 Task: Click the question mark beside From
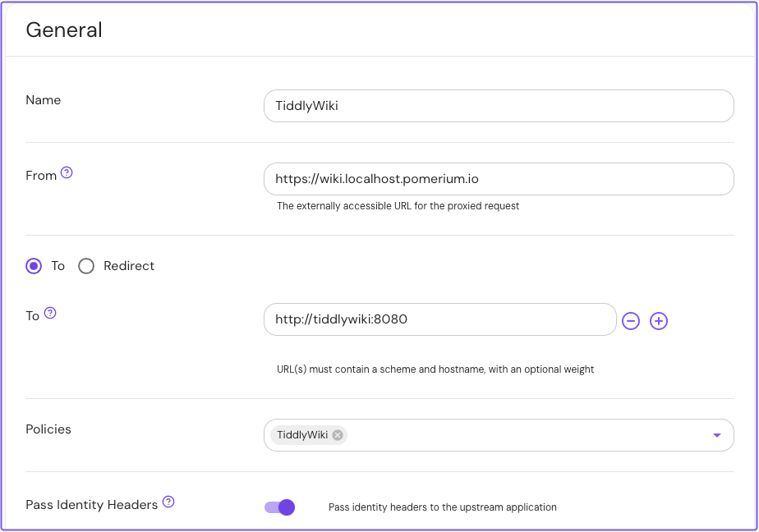[67, 172]
